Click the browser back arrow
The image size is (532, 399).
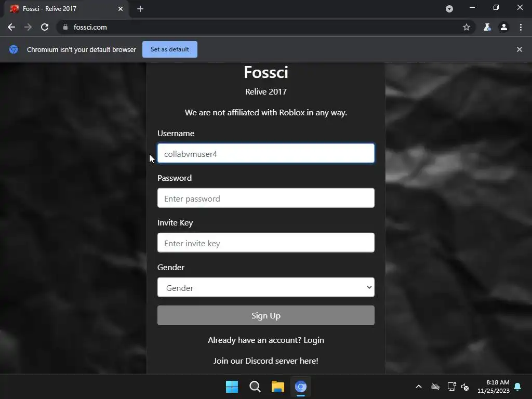11,27
